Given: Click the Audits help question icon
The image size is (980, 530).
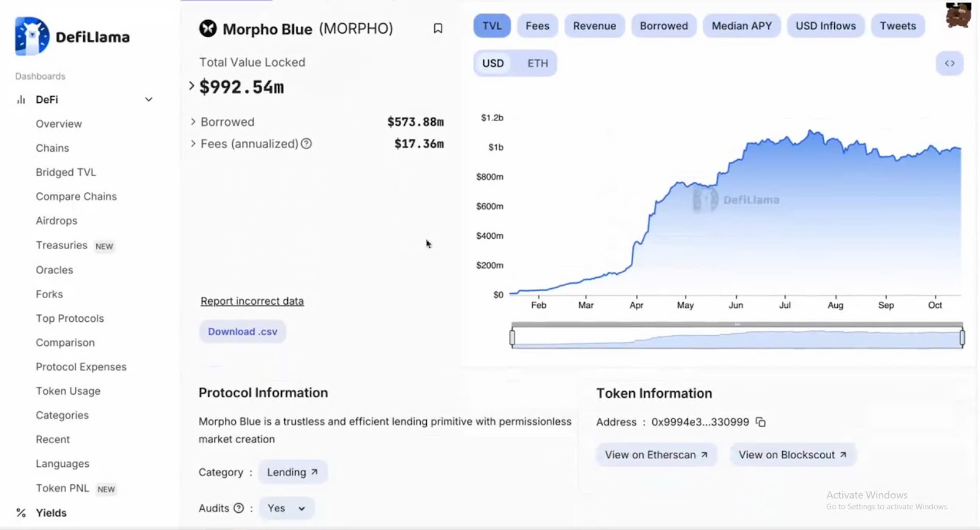Looking at the screenshot, I should [x=239, y=508].
